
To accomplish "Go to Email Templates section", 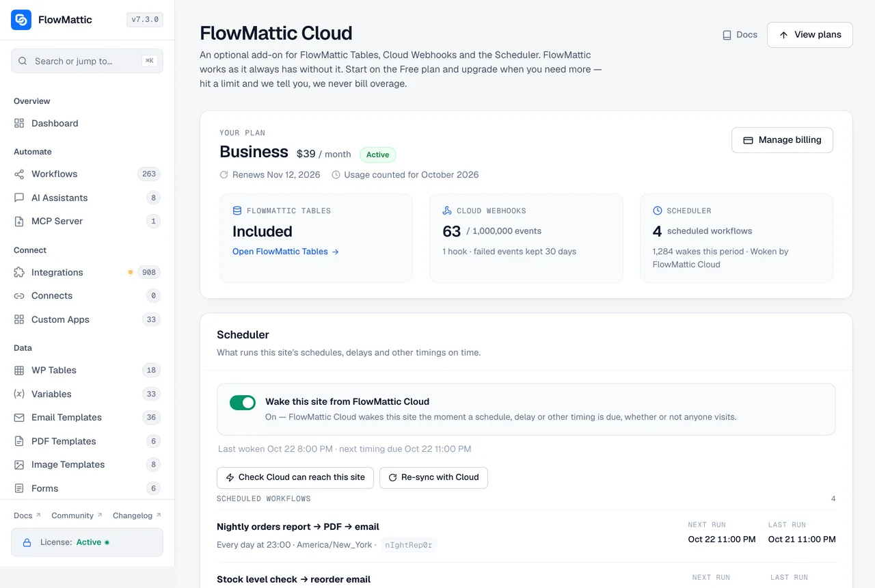I will click(87, 418).
